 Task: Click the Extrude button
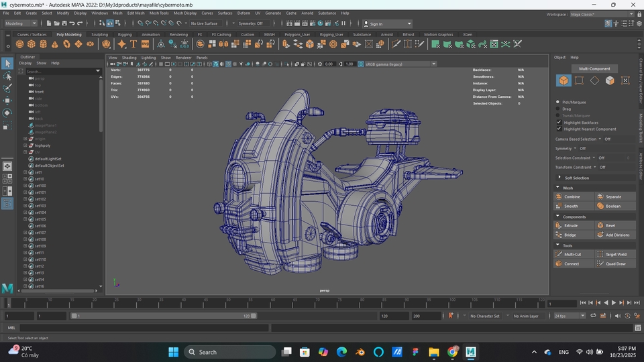pyautogui.click(x=574, y=225)
